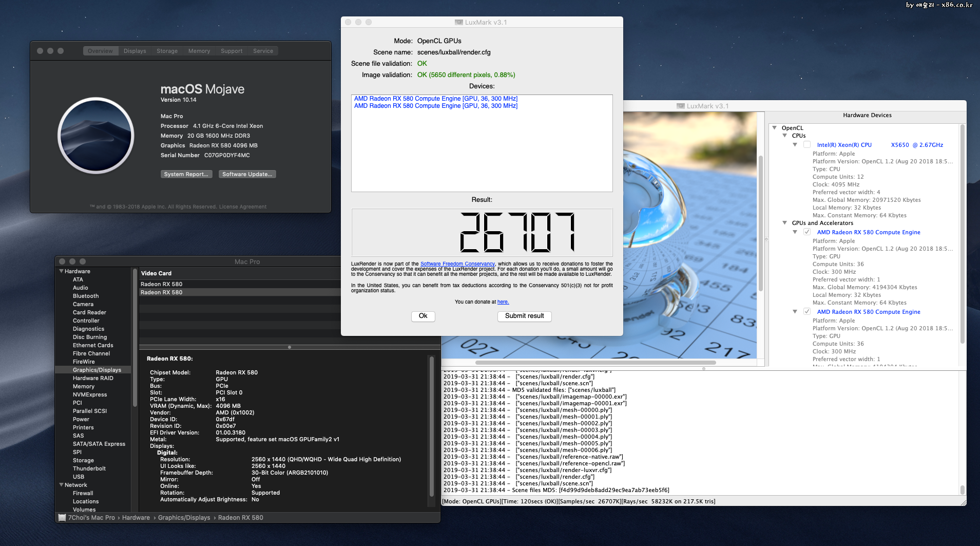Collapse the CPUs tree node
Viewport: 980px width, 546px height.
pyautogui.click(x=784, y=136)
